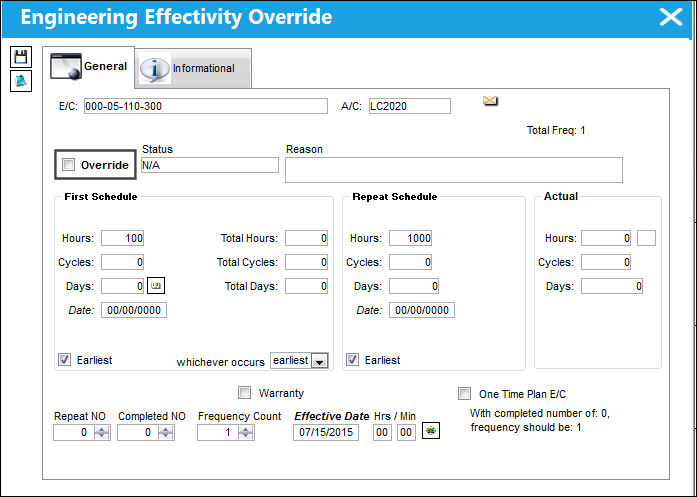Click the A/C field showing LC2020
697x497 pixels.
click(x=409, y=106)
